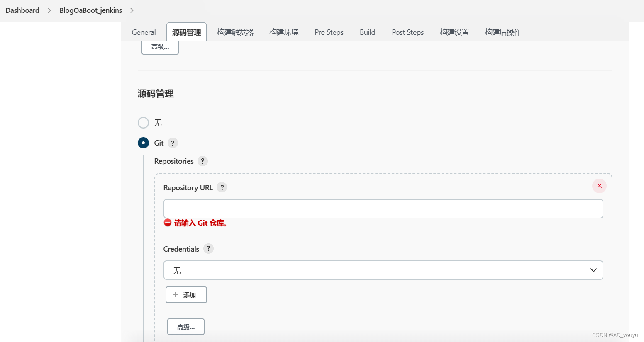Viewport: 644px width, 342px height.
Task: Remove the repository via the red X icon
Action: 599,186
